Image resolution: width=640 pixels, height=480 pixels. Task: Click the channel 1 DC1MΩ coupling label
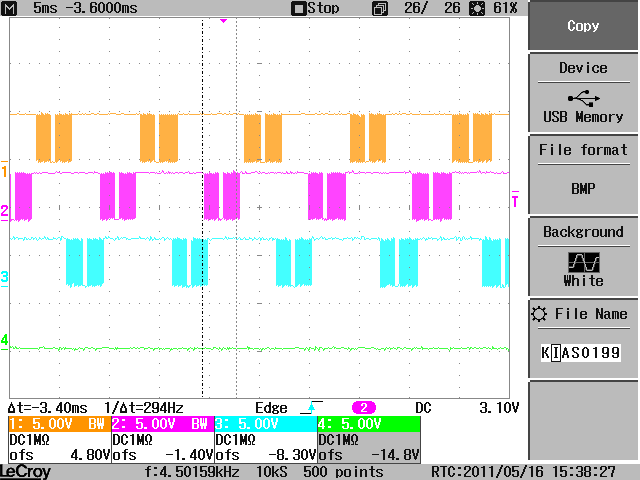(x=29, y=440)
